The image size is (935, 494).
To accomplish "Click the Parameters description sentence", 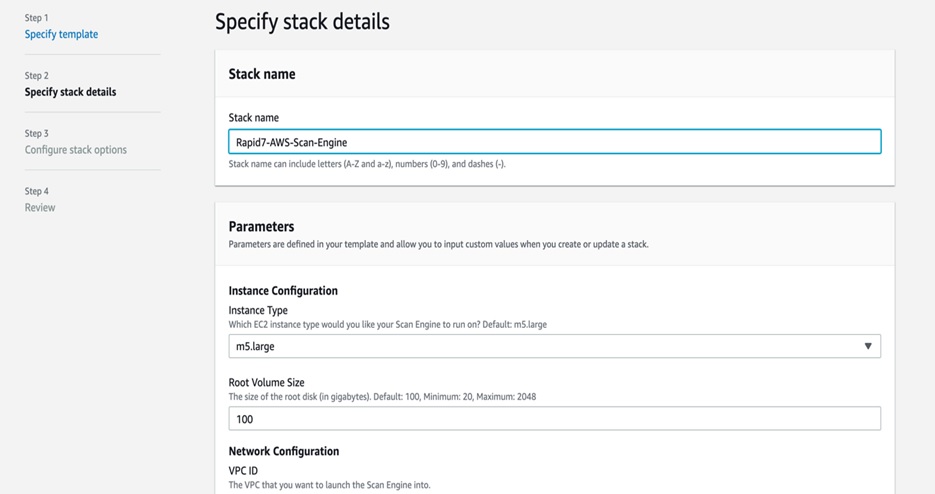I will (438, 244).
